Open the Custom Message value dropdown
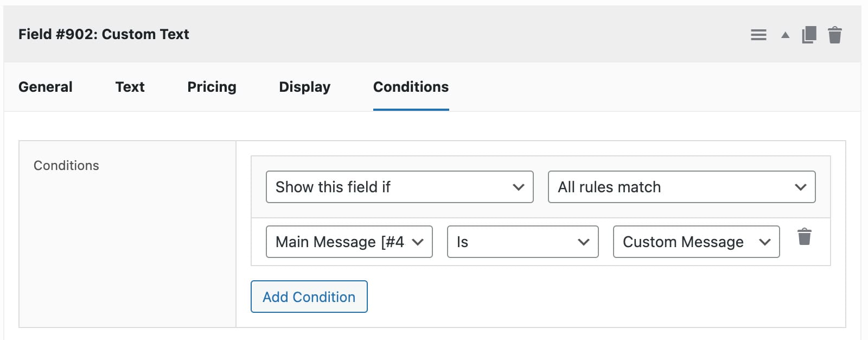This screenshot has width=868, height=340. pyautogui.click(x=695, y=242)
